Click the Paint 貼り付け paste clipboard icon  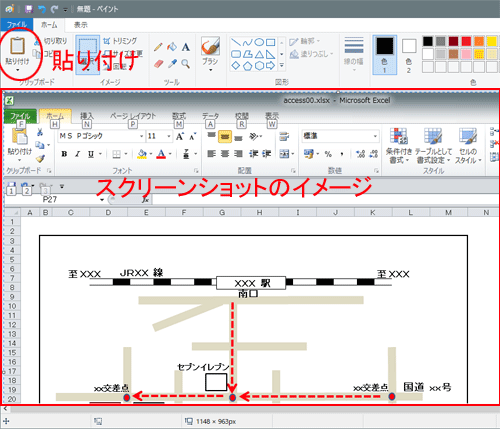tap(17, 46)
